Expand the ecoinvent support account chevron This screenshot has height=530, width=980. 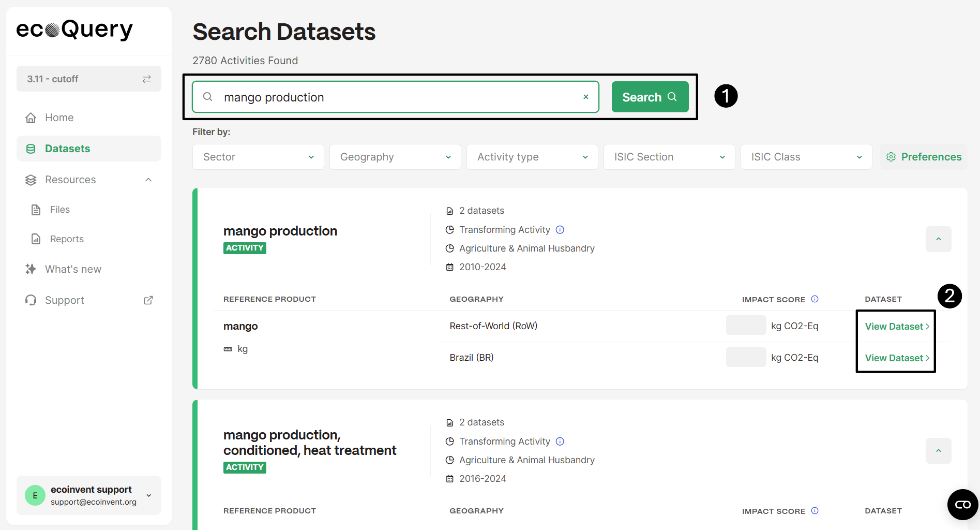(149, 495)
